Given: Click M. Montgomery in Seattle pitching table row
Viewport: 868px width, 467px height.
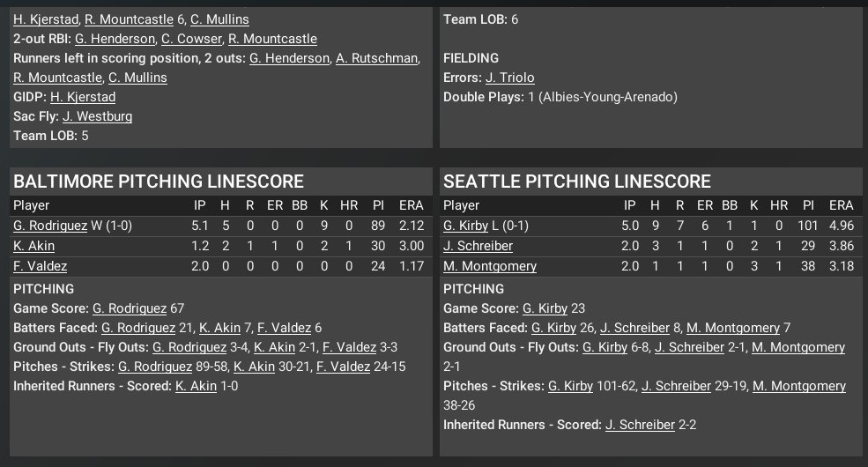Looking at the screenshot, I should point(490,266).
